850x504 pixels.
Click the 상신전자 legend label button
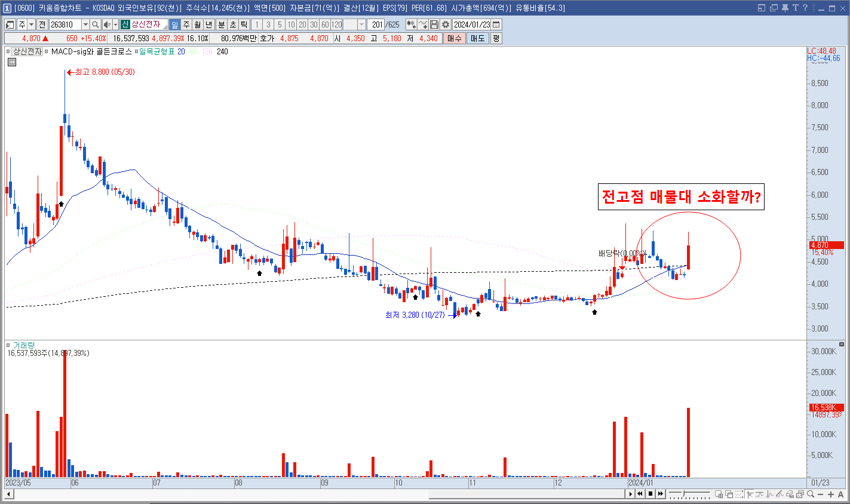[27, 52]
